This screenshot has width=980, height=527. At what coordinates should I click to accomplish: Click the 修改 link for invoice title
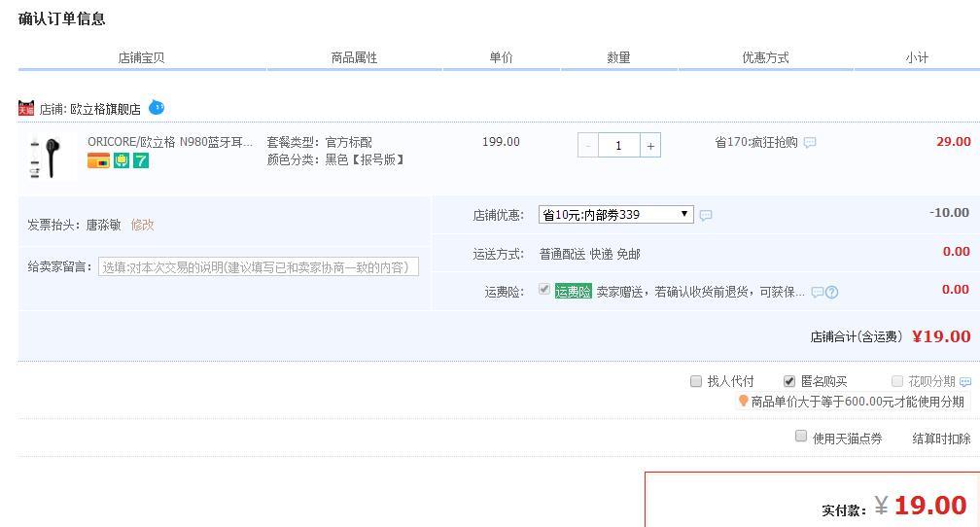click(143, 225)
